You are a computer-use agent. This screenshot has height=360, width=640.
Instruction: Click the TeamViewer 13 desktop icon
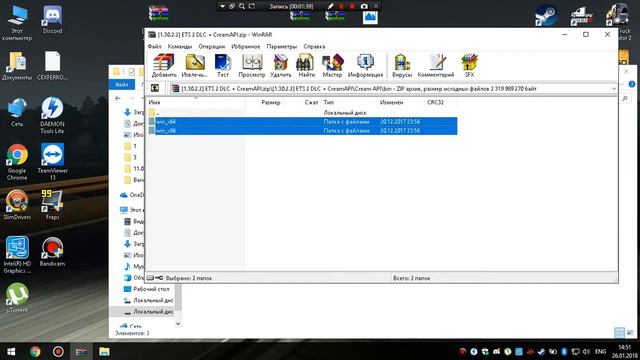(52, 162)
